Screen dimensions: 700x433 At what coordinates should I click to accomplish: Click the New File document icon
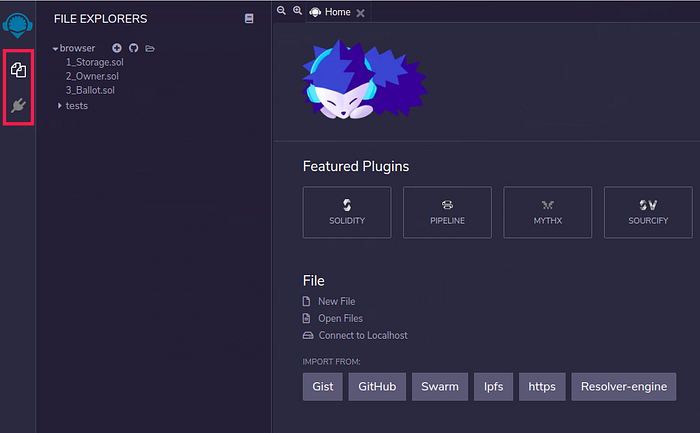(x=306, y=301)
